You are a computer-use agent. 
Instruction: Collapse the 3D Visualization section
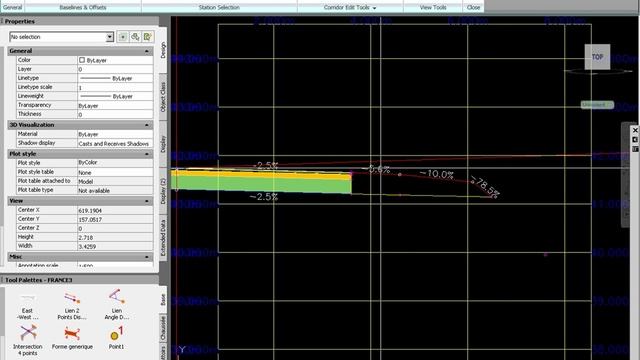click(147, 125)
